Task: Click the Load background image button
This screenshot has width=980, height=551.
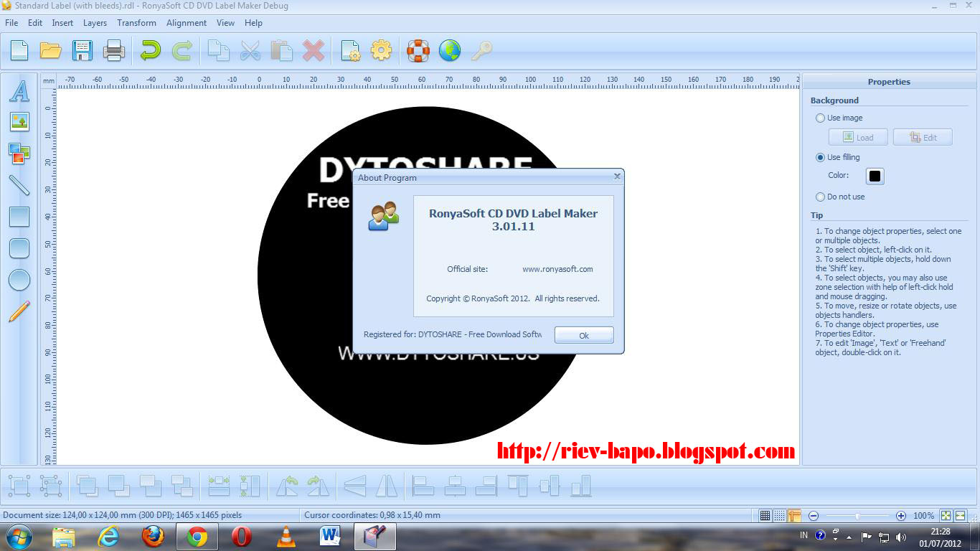Action: (x=858, y=137)
